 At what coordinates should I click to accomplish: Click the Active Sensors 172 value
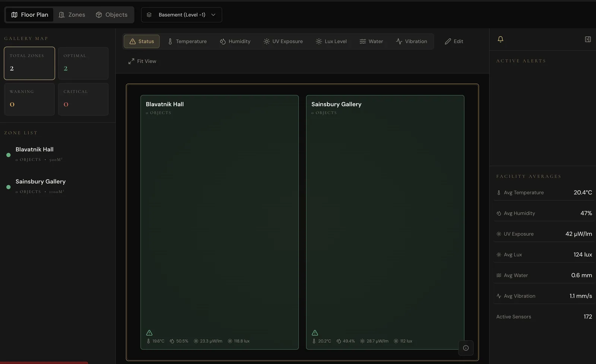(x=588, y=317)
